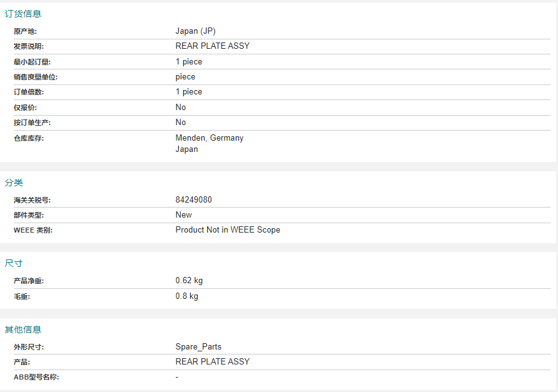558x392 pixels.
Task: Click the Spare_Parts value
Action: 198,347
